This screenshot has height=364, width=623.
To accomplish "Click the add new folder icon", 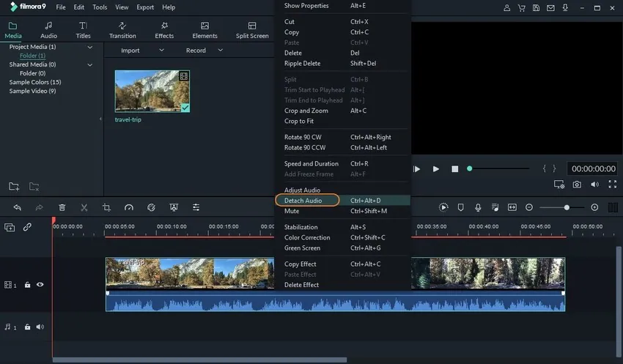I will (x=14, y=187).
